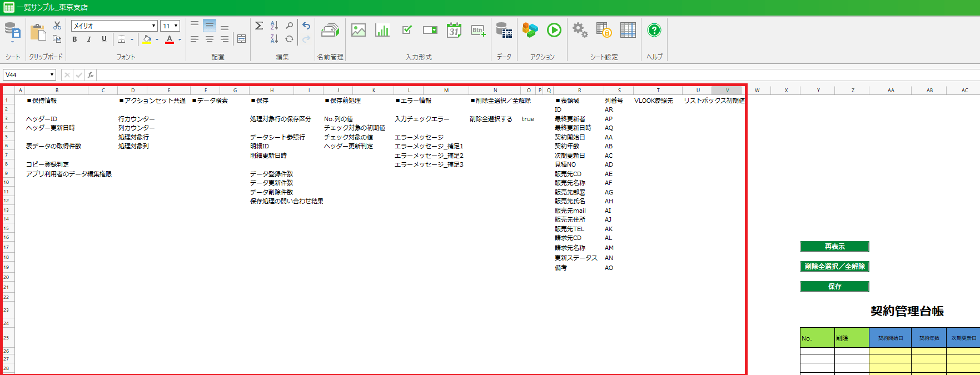Open the font size 11 dropdown
The width and height of the screenshot is (980, 375).
(x=176, y=26)
